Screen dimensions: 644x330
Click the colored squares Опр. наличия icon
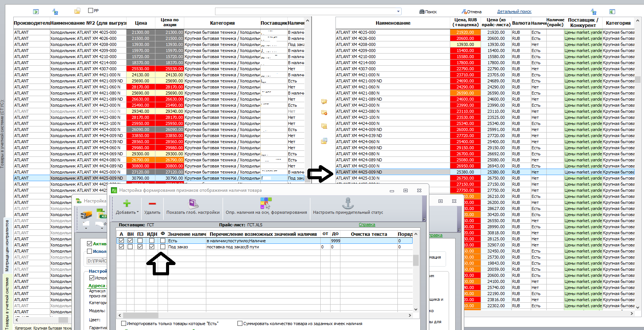click(x=266, y=203)
